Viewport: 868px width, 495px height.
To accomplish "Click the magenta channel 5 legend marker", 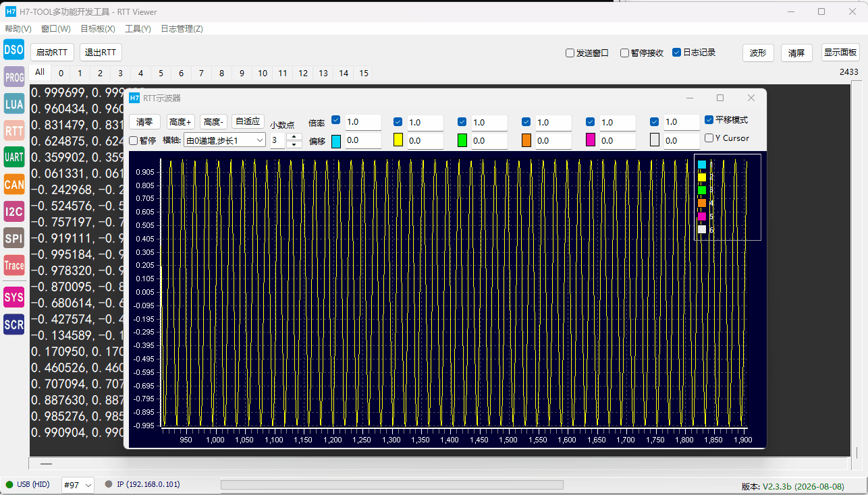I will (x=702, y=216).
